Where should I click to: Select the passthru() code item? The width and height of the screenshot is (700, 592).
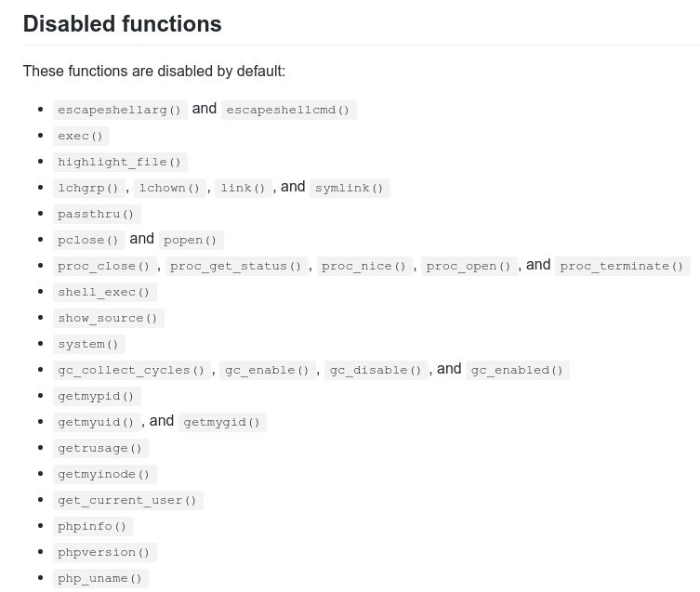tap(97, 214)
